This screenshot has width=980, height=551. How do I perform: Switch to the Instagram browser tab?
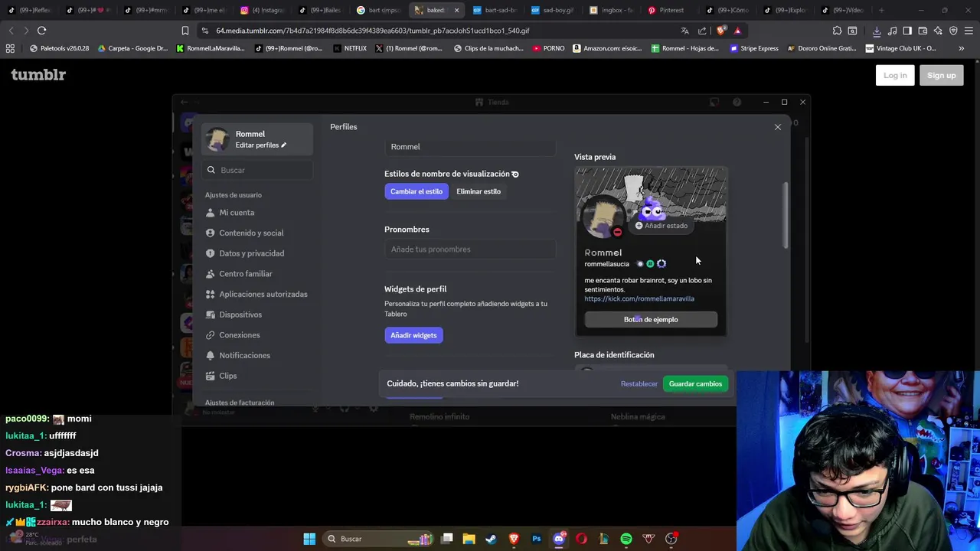(x=263, y=10)
